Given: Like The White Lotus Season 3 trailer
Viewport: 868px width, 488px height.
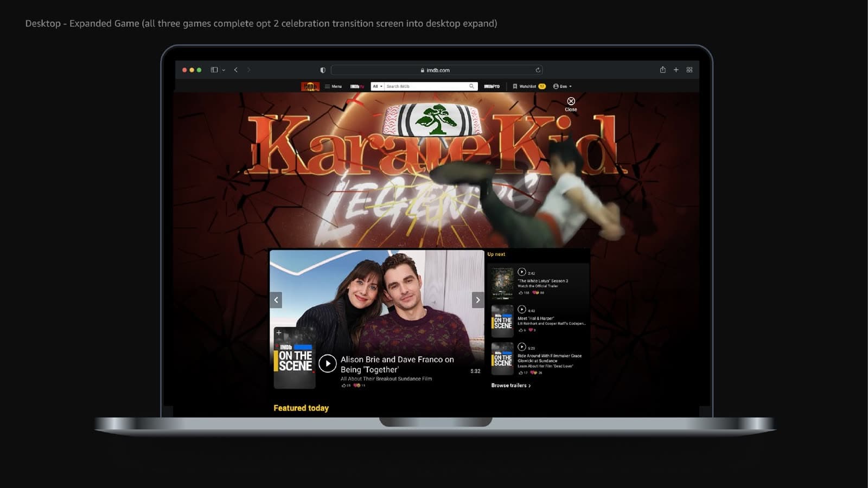Looking at the screenshot, I should tap(524, 293).
